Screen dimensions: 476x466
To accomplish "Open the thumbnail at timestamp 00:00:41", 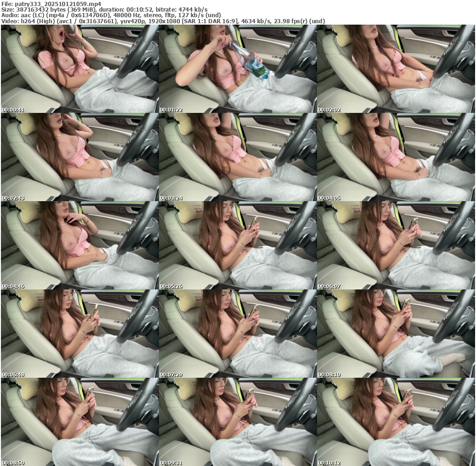I will pyautogui.click(x=79, y=69).
